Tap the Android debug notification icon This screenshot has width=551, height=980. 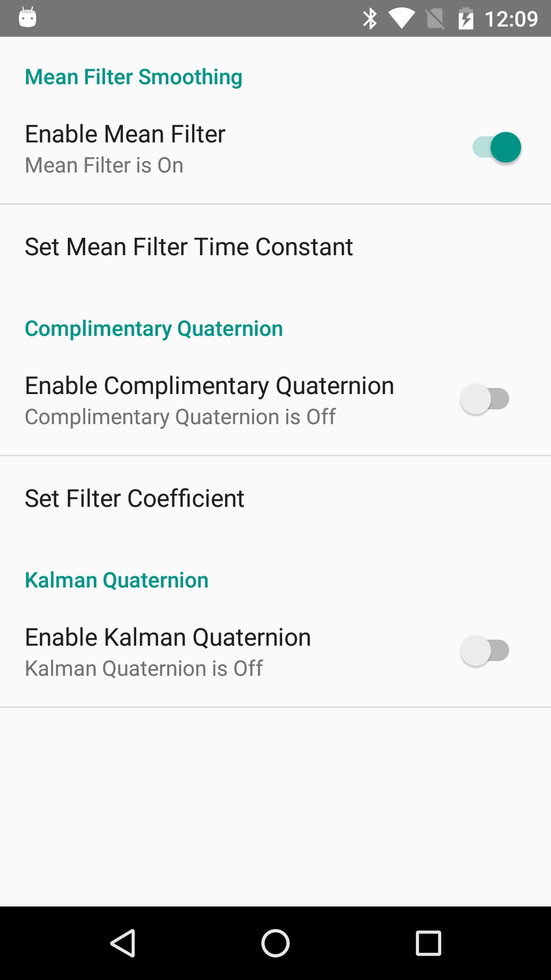click(x=28, y=17)
